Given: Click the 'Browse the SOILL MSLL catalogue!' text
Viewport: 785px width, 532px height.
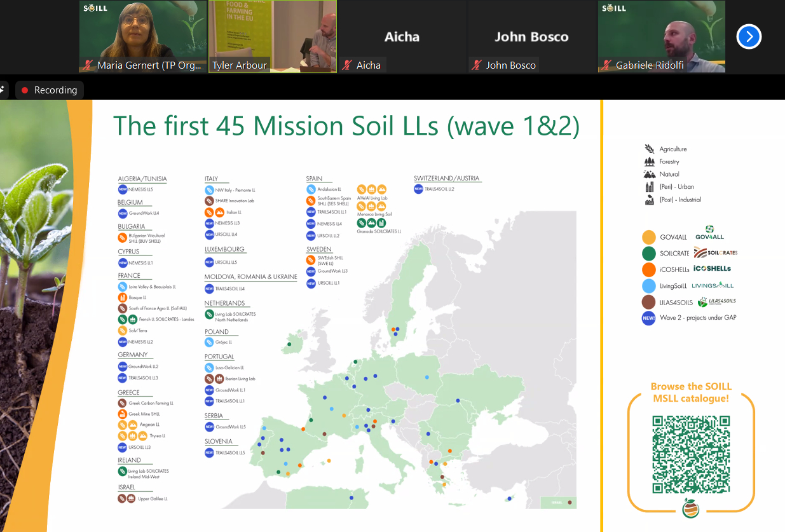Looking at the screenshot, I should tap(691, 392).
